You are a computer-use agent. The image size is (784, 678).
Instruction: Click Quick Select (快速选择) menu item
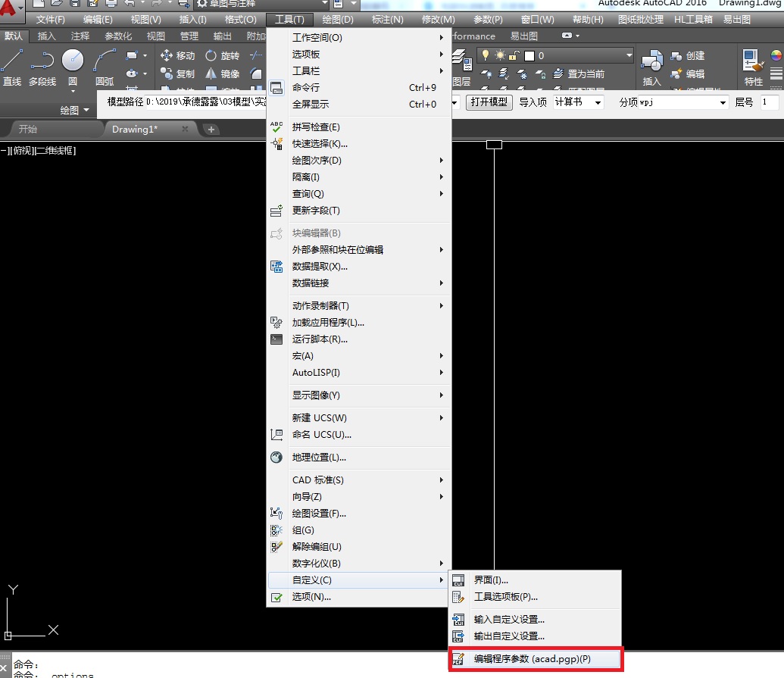[359, 143]
